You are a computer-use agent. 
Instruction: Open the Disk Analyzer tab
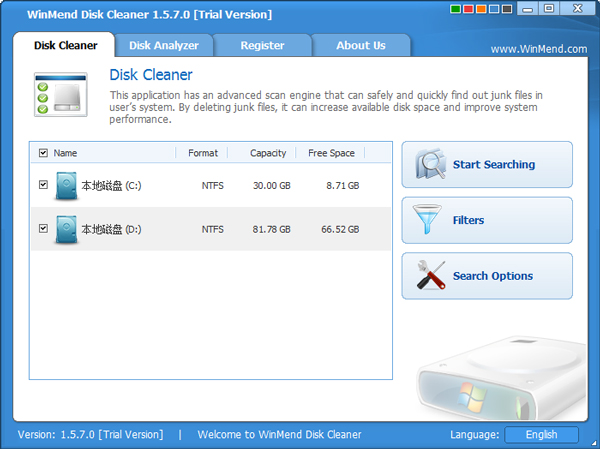point(164,45)
